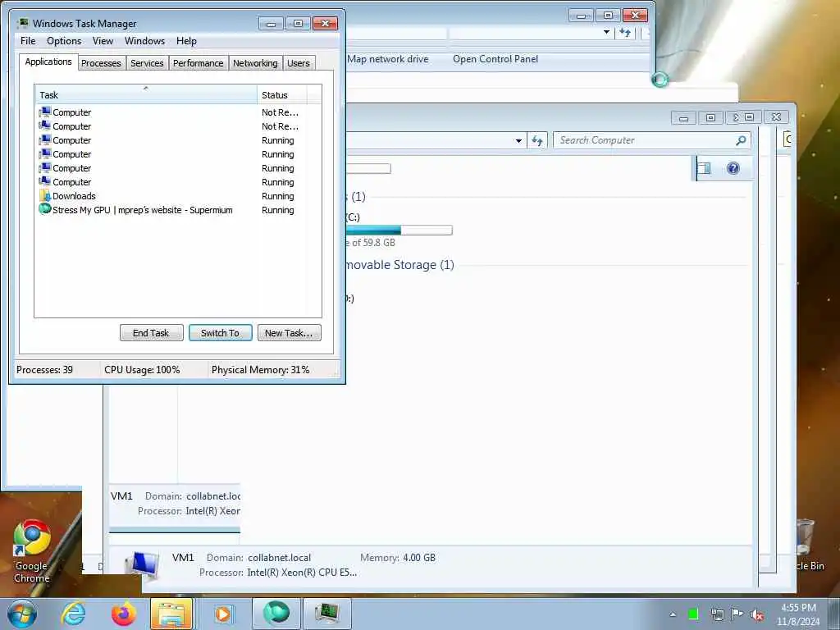Click the refresh icon in the rear Explorer window
The width and height of the screenshot is (840, 630).
click(625, 33)
